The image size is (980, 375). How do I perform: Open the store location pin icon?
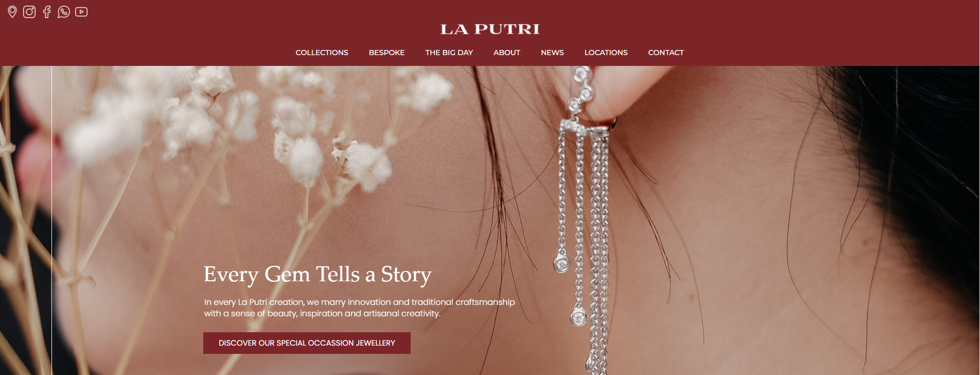pyautogui.click(x=12, y=12)
